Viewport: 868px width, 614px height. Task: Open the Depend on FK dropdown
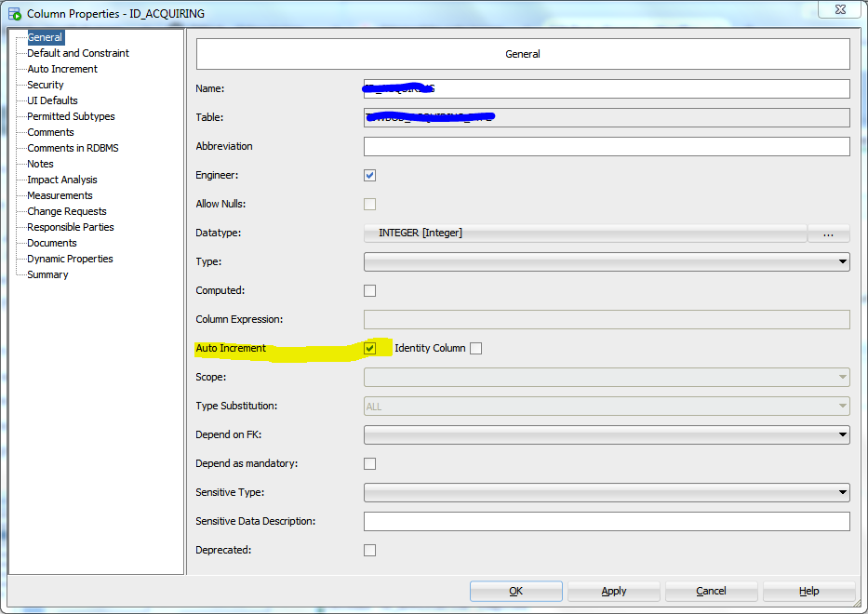(x=842, y=434)
